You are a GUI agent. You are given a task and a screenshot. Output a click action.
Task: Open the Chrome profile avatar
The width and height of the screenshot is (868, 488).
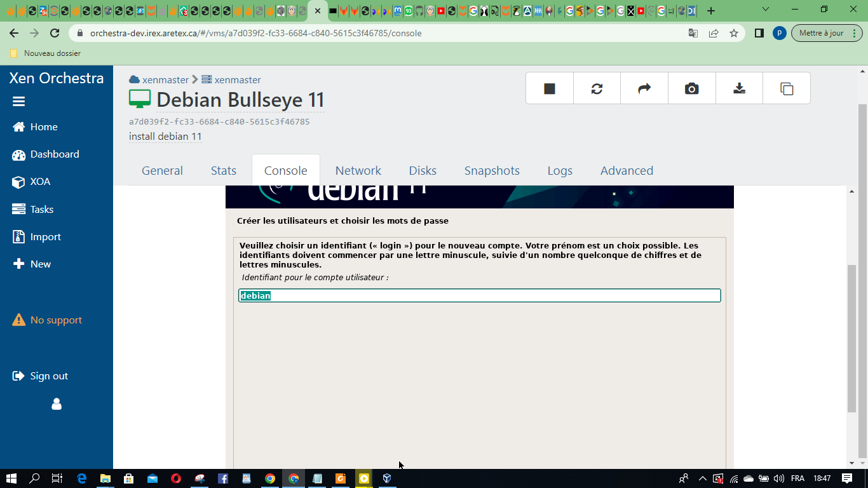click(779, 33)
